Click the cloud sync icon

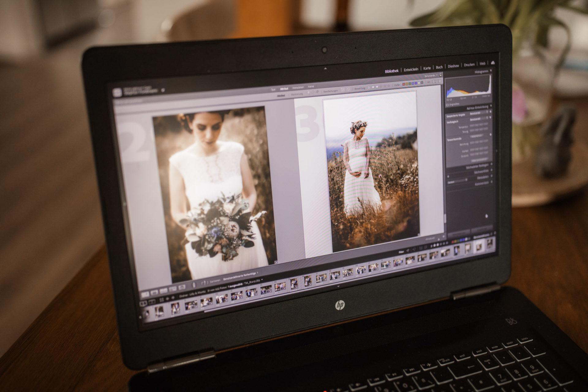point(493,62)
